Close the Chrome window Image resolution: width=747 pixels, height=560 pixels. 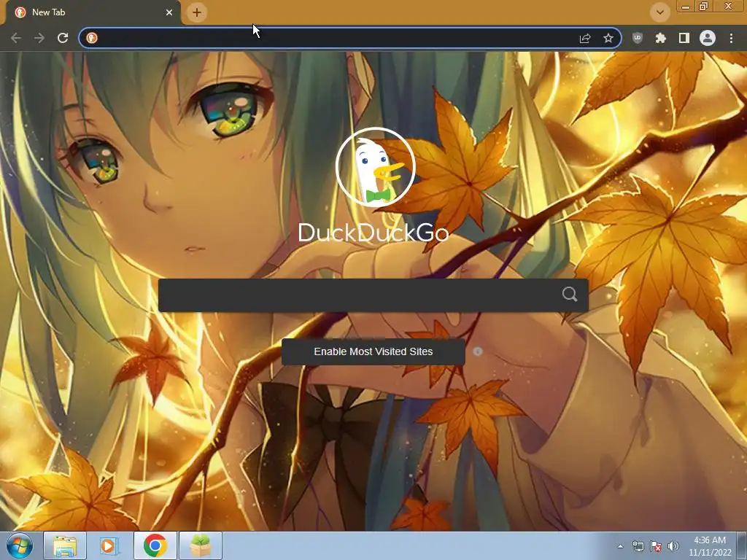pos(729,6)
